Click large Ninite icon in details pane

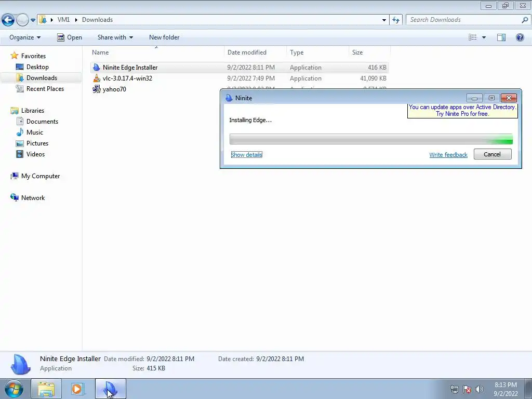tap(20, 364)
